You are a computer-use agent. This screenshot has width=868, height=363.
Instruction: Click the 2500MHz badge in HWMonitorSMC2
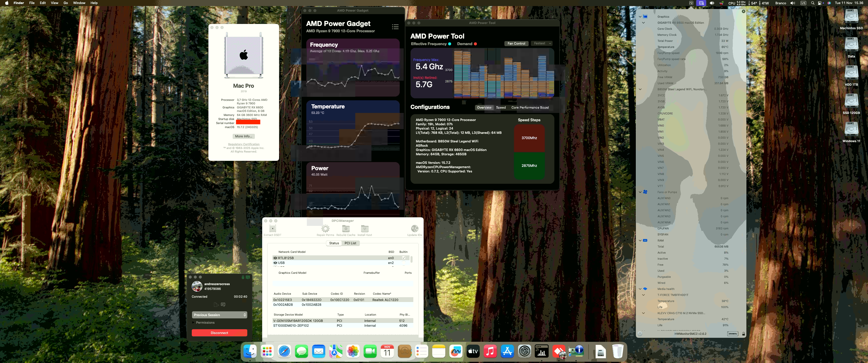(733, 334)
